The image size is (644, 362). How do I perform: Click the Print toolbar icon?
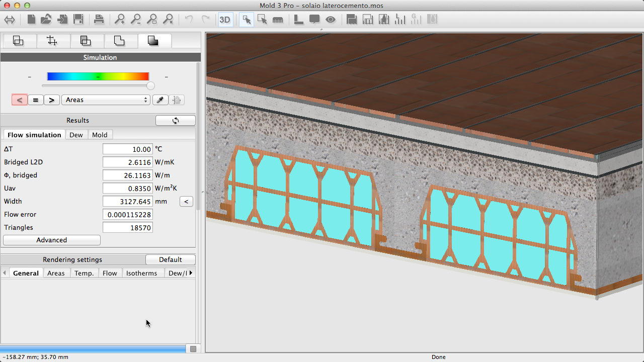(99, 20)
